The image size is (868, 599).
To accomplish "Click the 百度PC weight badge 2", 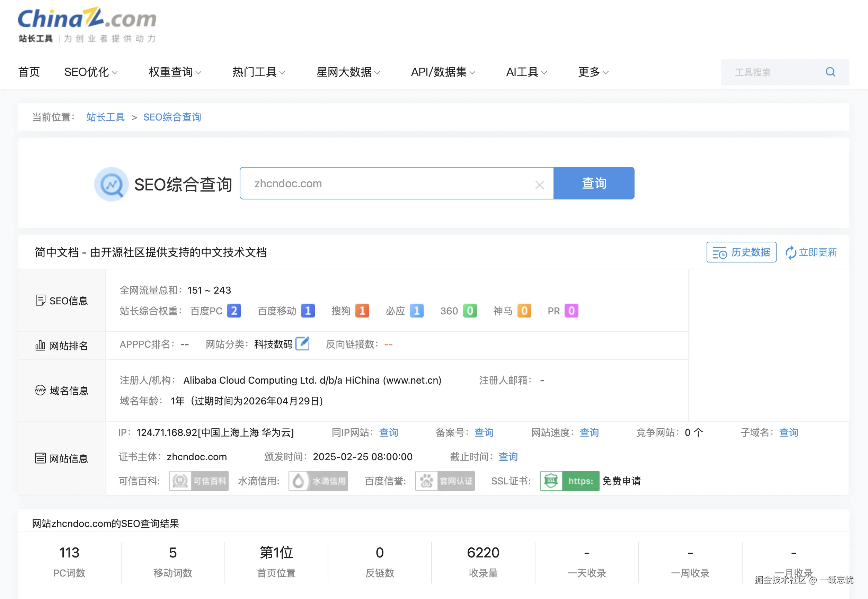I will (234, 311).
